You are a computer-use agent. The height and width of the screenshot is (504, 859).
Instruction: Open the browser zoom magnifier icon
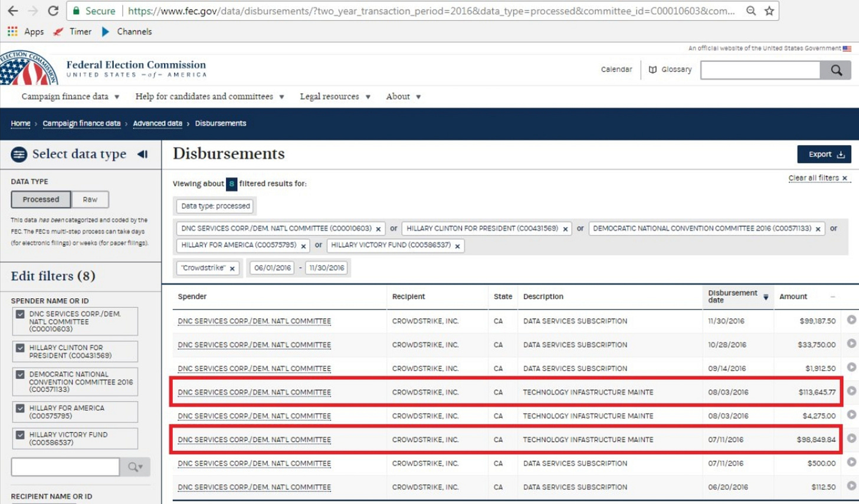coord(751,11)
